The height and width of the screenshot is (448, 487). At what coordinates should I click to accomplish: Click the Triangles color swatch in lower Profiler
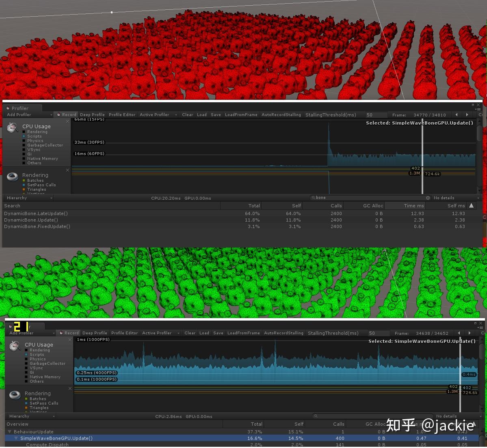coord(26,408)
